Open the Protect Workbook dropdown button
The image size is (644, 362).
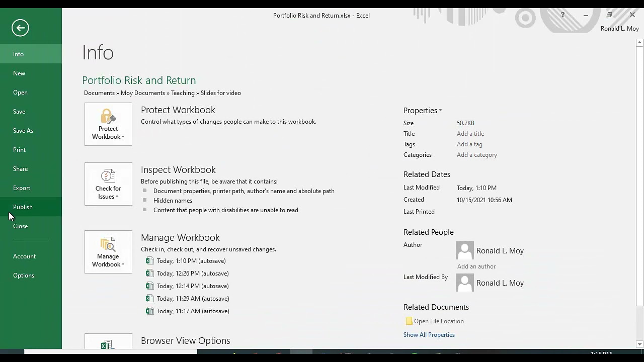coord(108,124)
